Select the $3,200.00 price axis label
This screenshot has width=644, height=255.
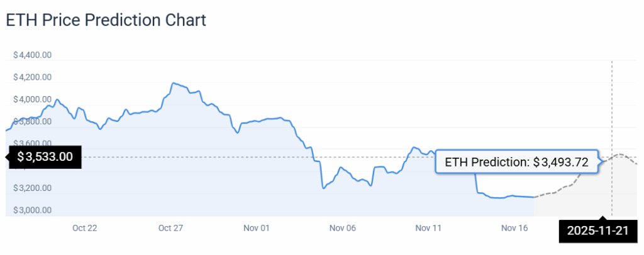click(x=32, y=188)
